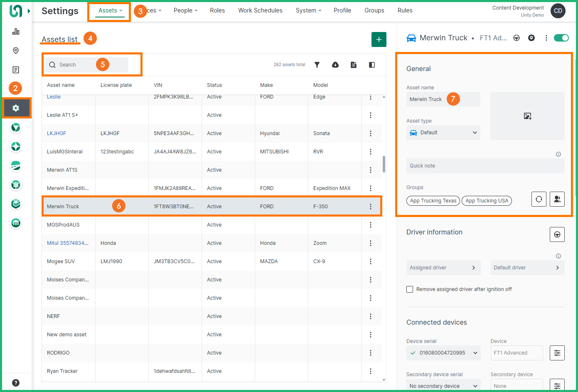Toggle the column panel view icon
The image size is (578, 392).
click(372, 65)
